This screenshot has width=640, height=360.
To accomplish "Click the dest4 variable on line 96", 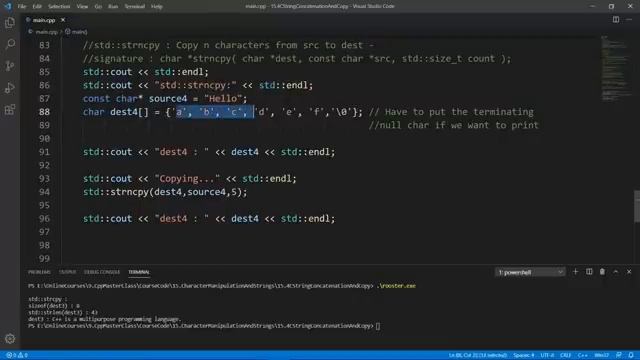I will [x=245, y=218].
